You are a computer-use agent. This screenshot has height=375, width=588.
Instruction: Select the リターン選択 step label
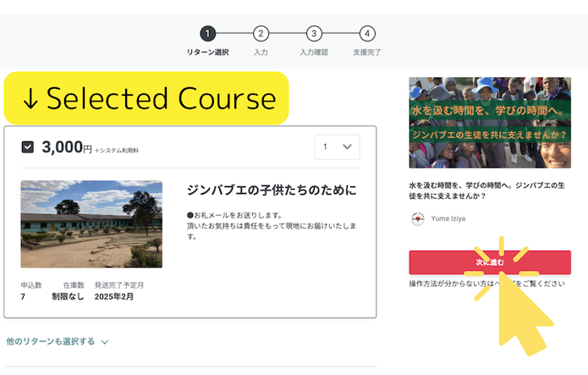click(208, 52)
